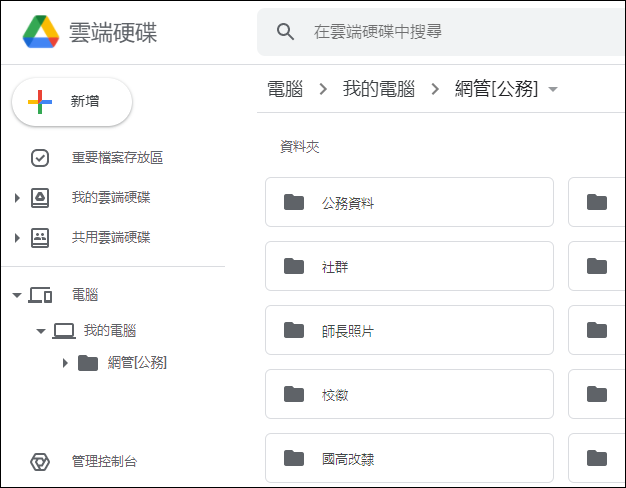Open 重要檔案存放區 checkmark icon
The image size is (626, 488).
tap(40, 158)
